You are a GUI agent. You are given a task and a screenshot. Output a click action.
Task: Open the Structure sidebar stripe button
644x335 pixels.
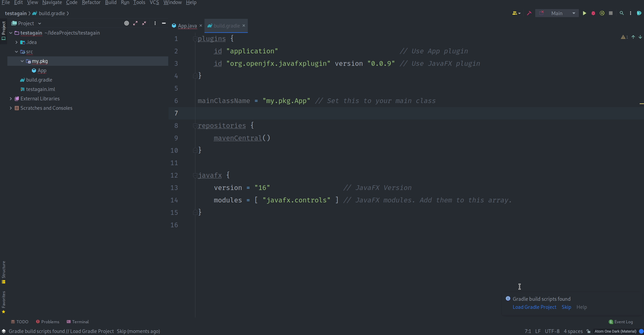tap(4, 272)
